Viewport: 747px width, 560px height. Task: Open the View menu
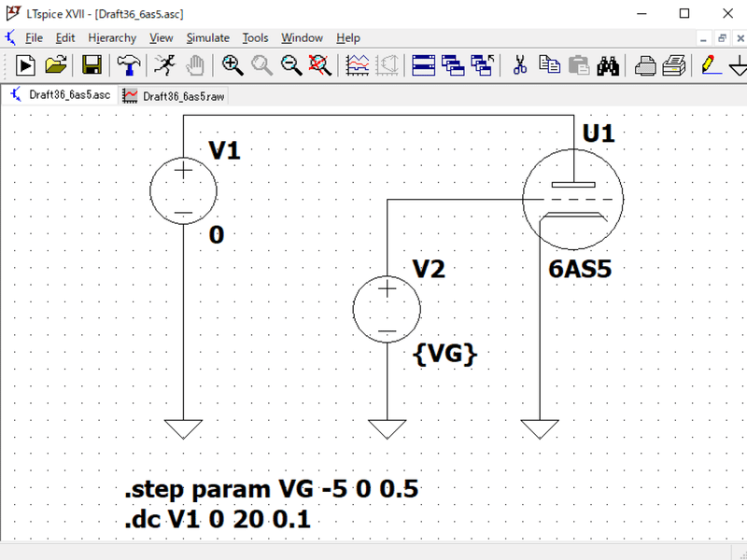pos(161,37)
